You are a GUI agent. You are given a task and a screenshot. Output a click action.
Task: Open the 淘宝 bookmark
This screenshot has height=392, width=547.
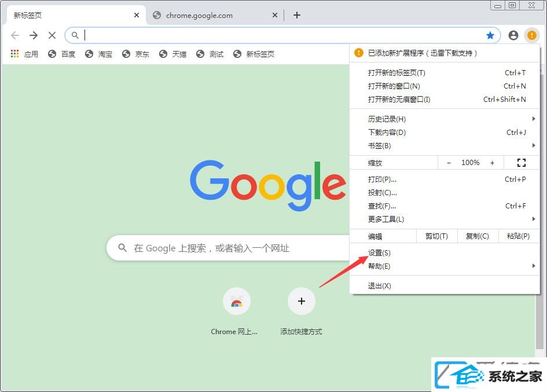tap(99, 54)
